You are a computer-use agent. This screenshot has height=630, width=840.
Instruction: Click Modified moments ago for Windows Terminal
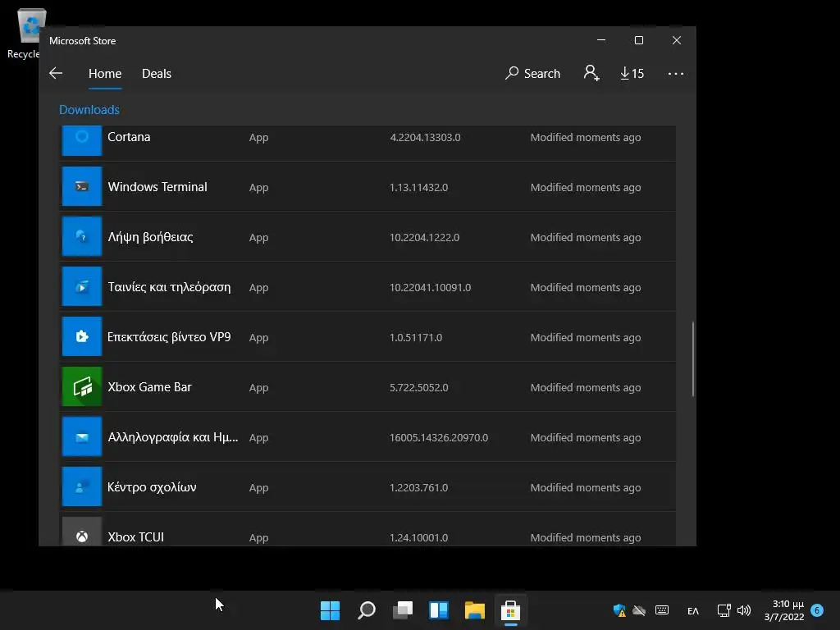(586, 188)
